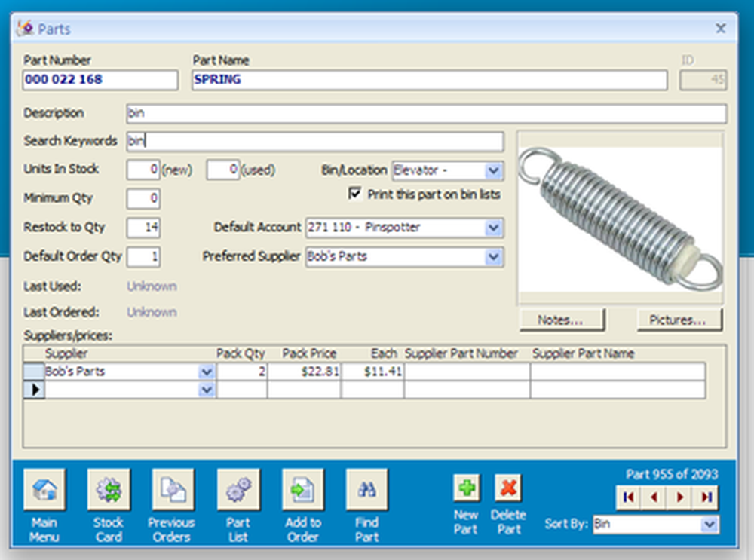Change the Default Account selection
The height and width of the screenshot is (560, 754).
(x=494, y=228)
